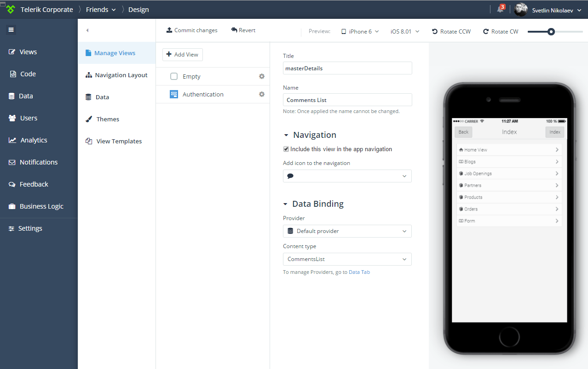Follow the Data Tab link
The width and height of the screenshot is (588, 369).
coord(359,272)
